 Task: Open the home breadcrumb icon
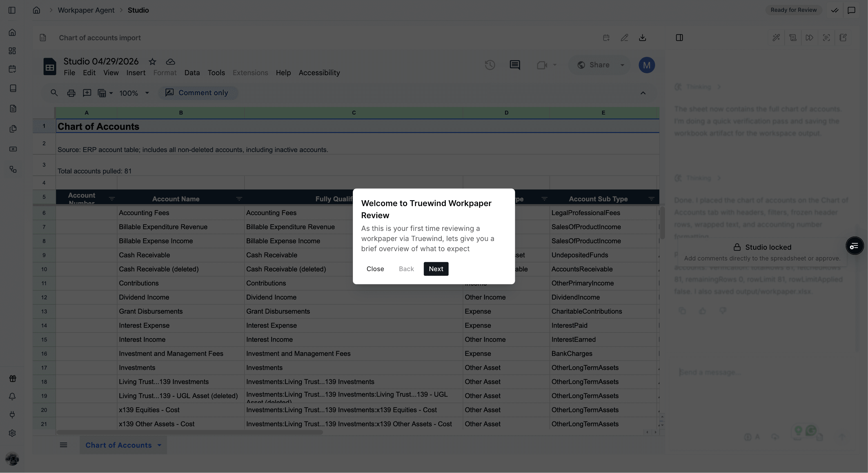pos(36,10)
